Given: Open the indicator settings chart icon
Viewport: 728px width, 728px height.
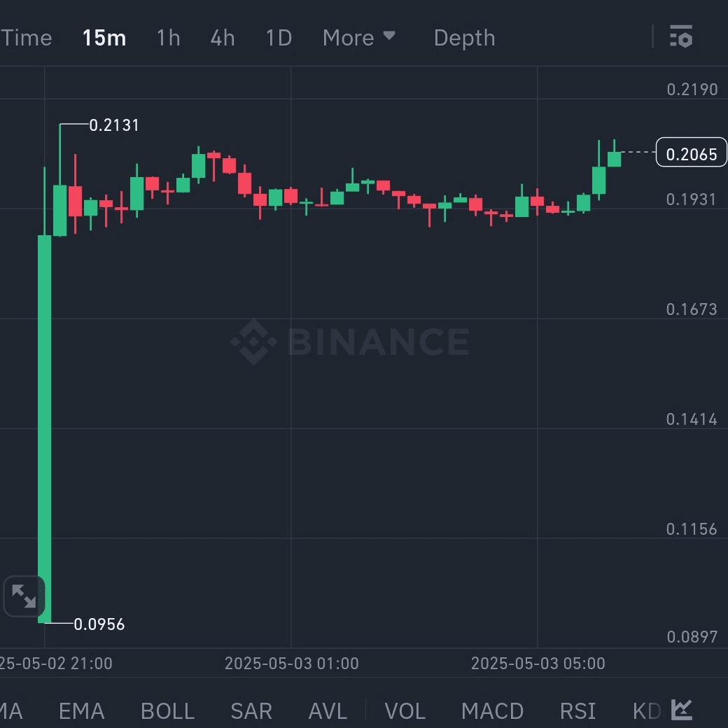Looking at the screenshot, I should point(682,710).
